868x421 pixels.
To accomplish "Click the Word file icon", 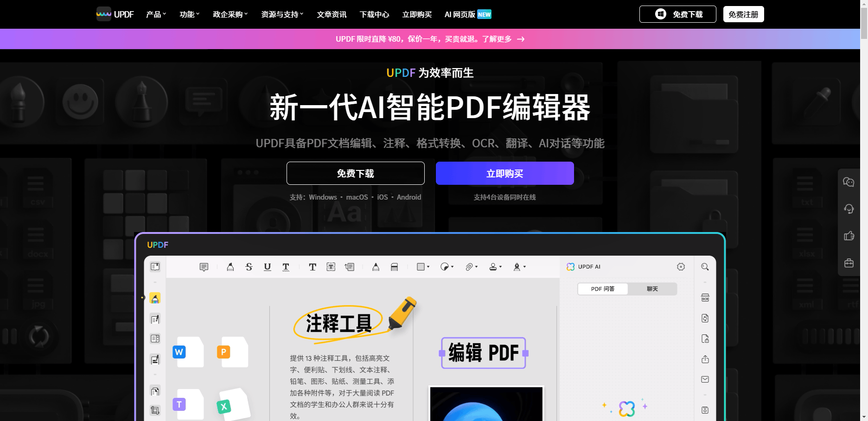I will (189, 352).
